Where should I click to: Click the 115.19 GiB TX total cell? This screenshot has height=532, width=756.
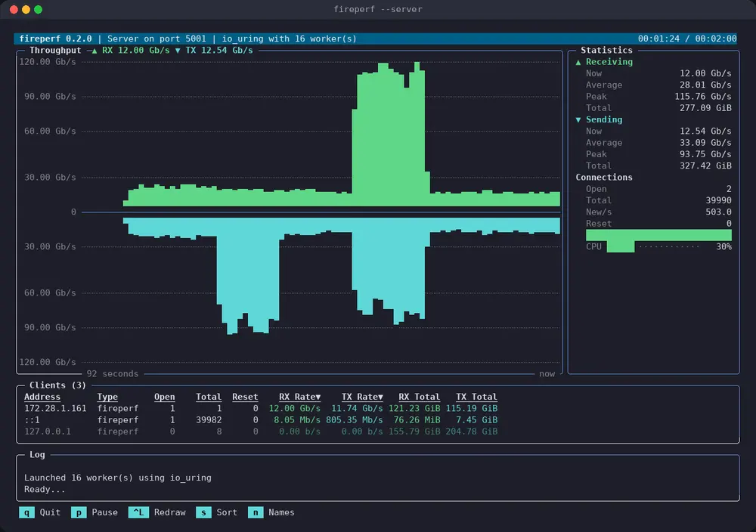(x=472, y=408)
